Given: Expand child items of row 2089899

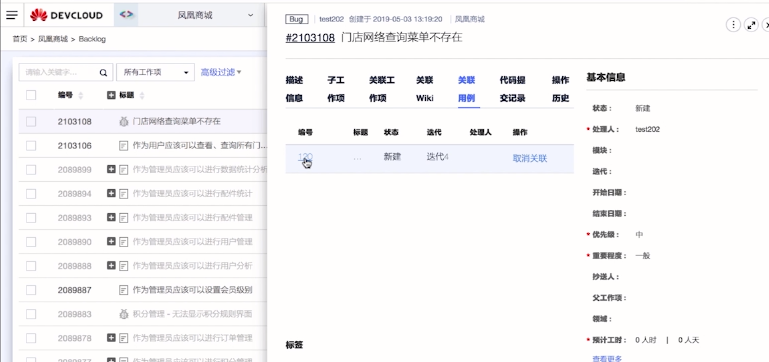Looking at the screenshot, I should (x=111, y=169).
